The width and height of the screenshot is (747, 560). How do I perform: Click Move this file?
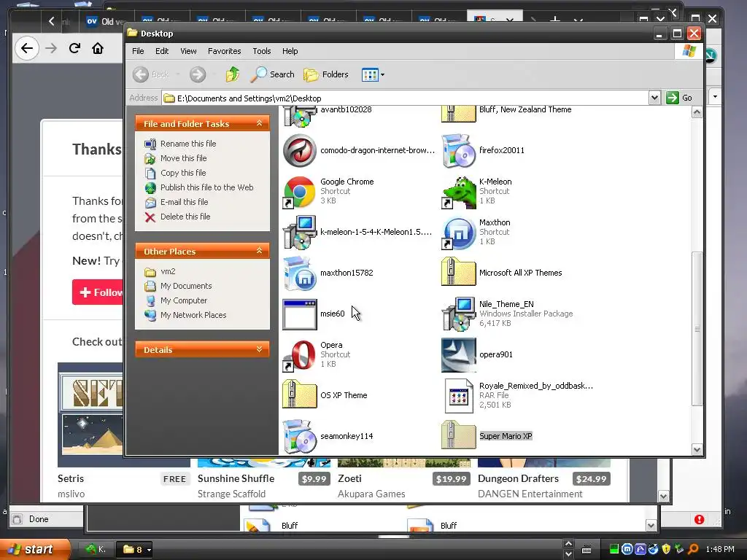tap(183, 158)
